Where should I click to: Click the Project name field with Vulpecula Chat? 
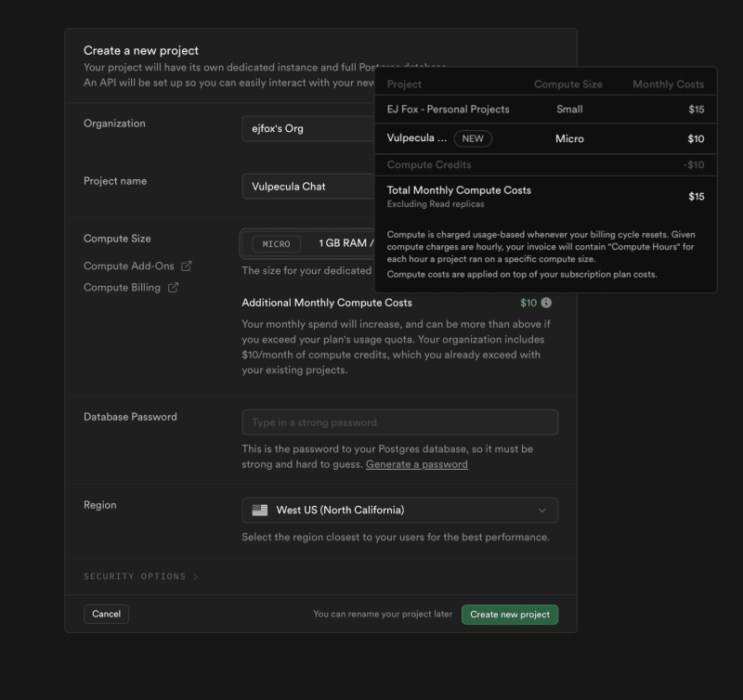tap(308, 186)
